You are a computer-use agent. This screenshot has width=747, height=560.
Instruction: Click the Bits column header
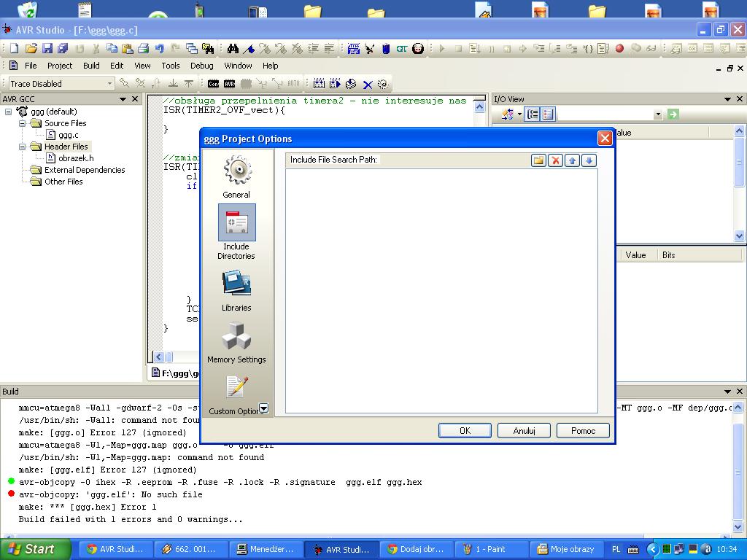[x=668, y=255]
